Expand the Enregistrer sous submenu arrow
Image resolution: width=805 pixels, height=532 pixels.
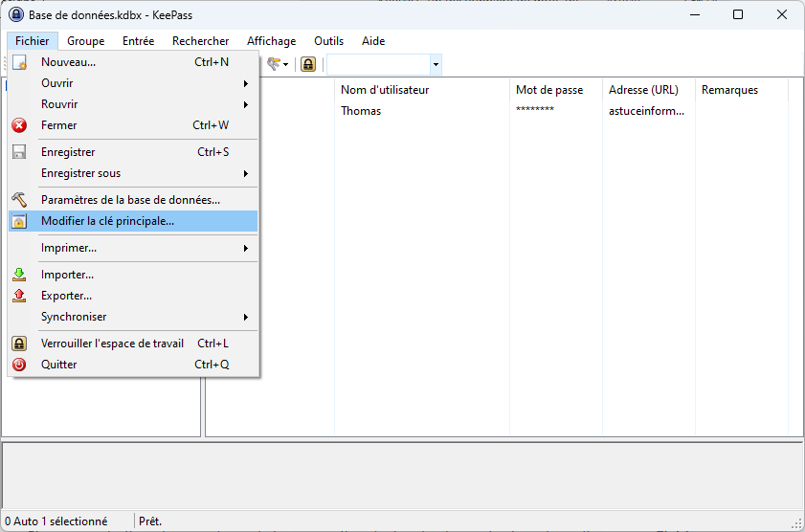point(246,173)
